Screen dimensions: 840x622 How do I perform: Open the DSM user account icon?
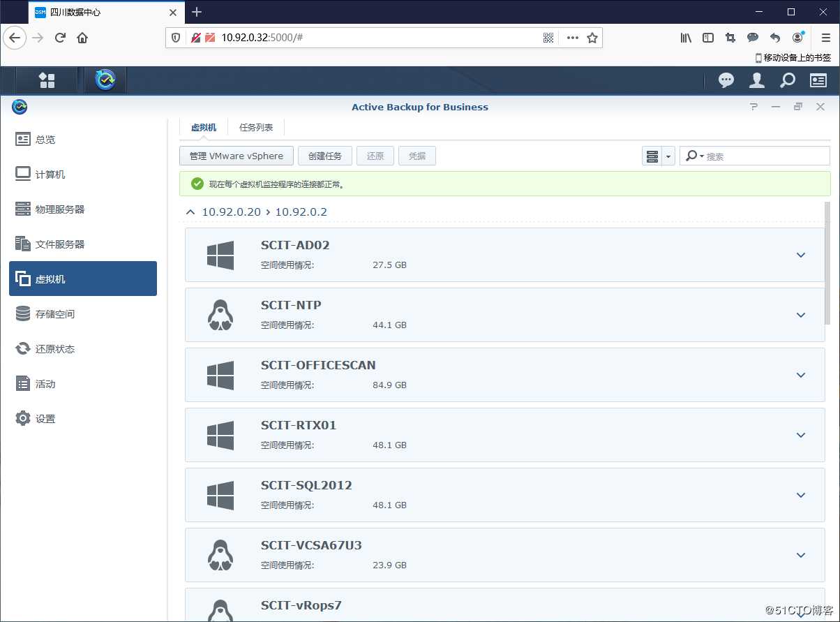[756, 81]
